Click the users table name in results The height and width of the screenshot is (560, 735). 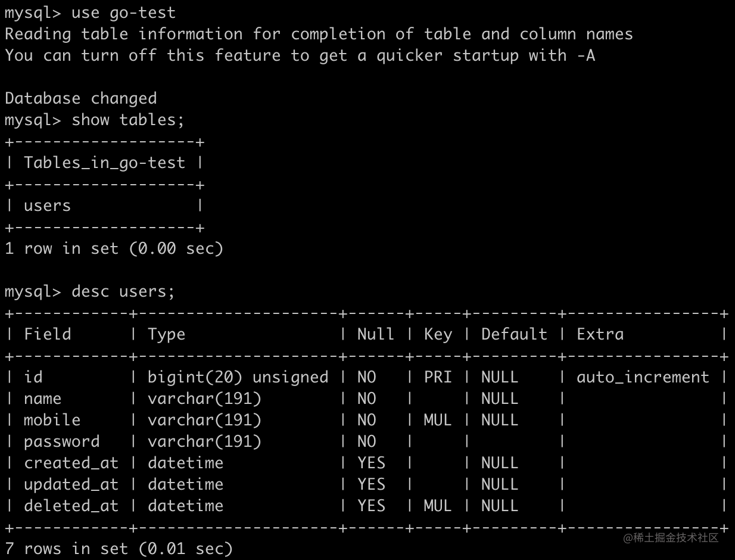pyautogui.click(x=47, y=206)
